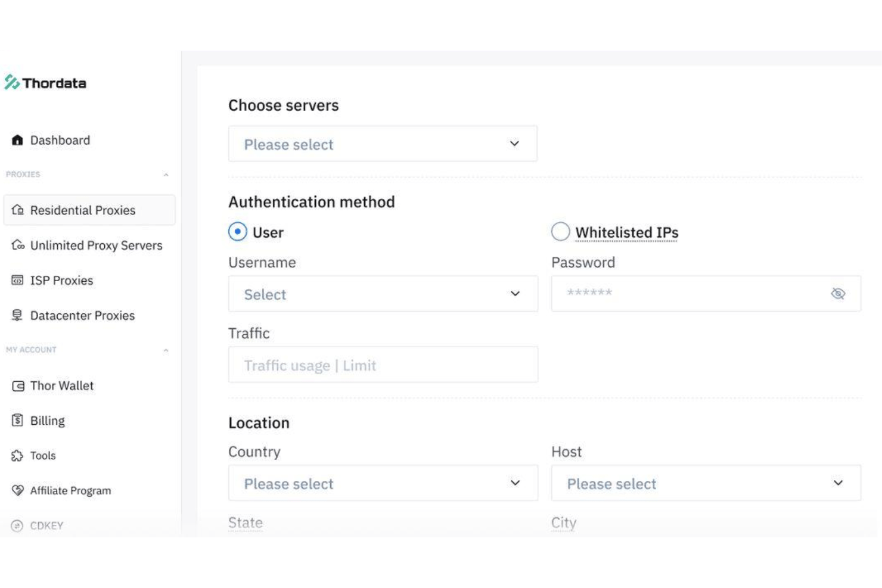The image size is (882, 588).
Task: Click the Dashboard home icon
Action: (17, 140)
